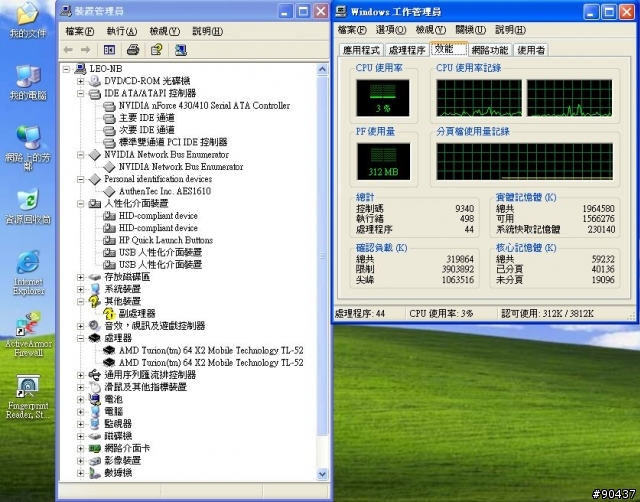Image resolution: width=640 pixels, height=502 pixels.
Task: Open 我的文件 desktop icon
Action: click(28, 20)
